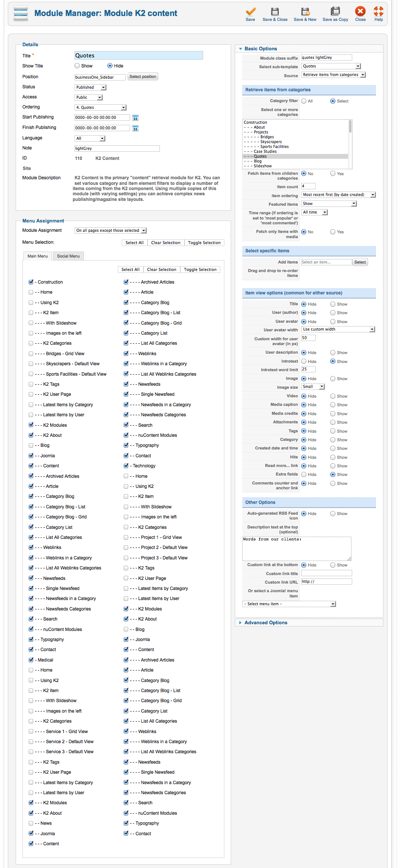Click the Title input field
This screenshot has height=868, width=401.
(x=139, y=56)
